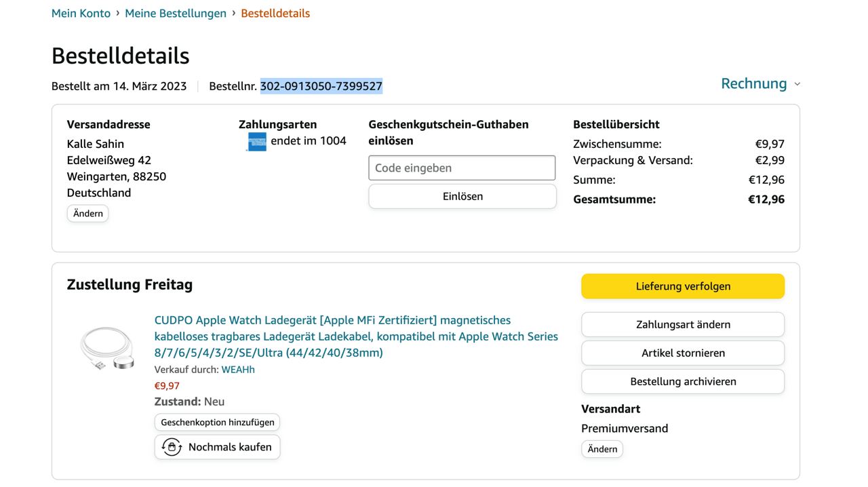Go to Mein Konto breadcrumb
The image size is (868, 487).
[81, 13]
